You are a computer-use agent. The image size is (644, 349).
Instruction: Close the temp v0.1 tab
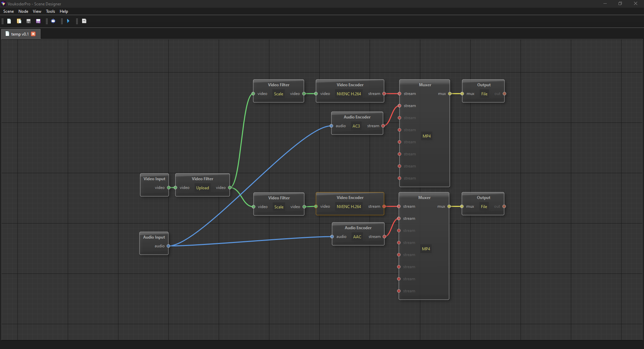[x=33, y=34]
